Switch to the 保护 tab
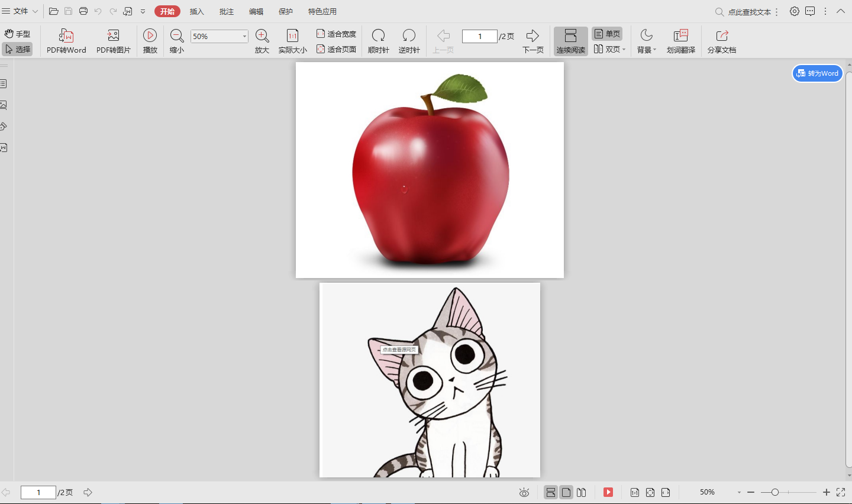 click(286, 11)
